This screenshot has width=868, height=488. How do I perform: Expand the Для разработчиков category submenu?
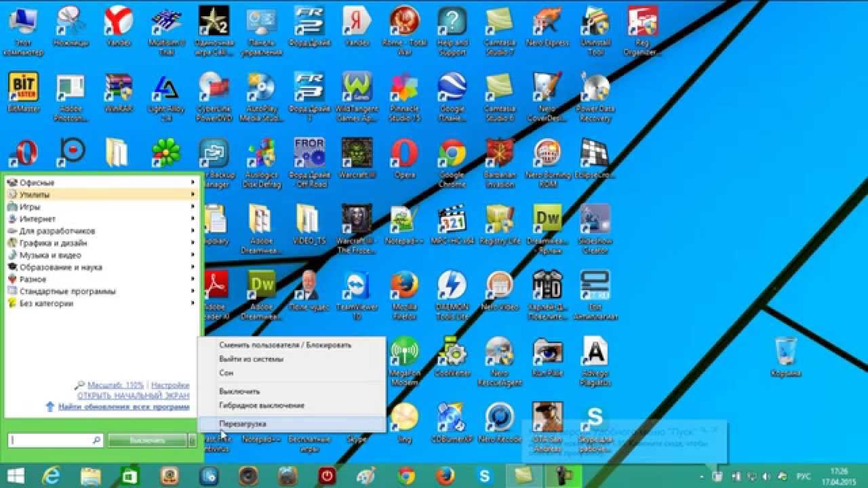102,231
